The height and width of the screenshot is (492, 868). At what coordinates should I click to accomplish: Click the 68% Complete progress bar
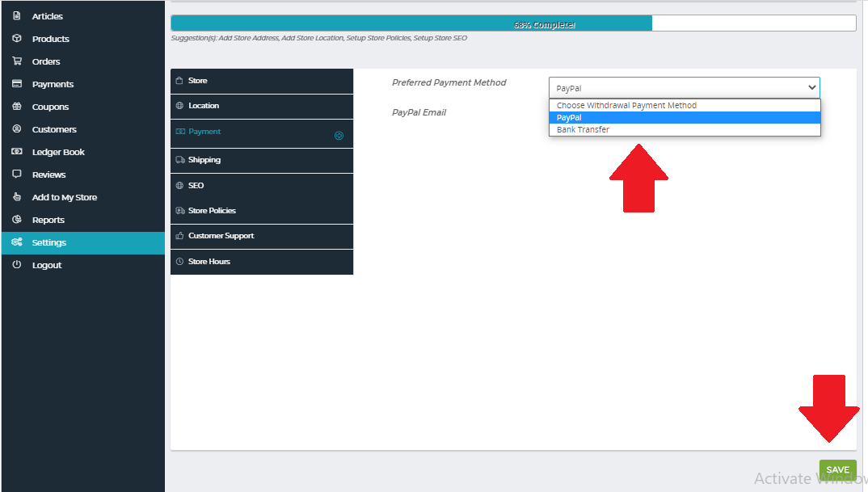pyautogui.click(x=513, y=23)
